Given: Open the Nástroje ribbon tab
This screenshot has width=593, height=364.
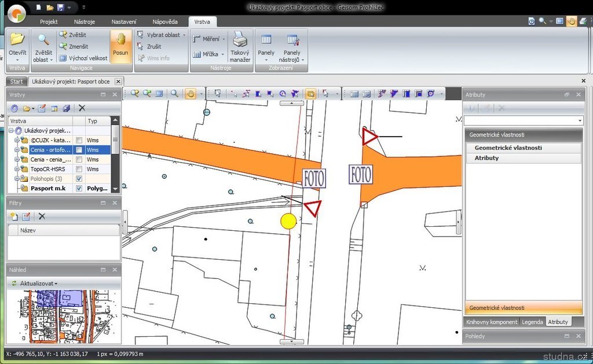Looking at the screenshot, I should click(85, 21).
